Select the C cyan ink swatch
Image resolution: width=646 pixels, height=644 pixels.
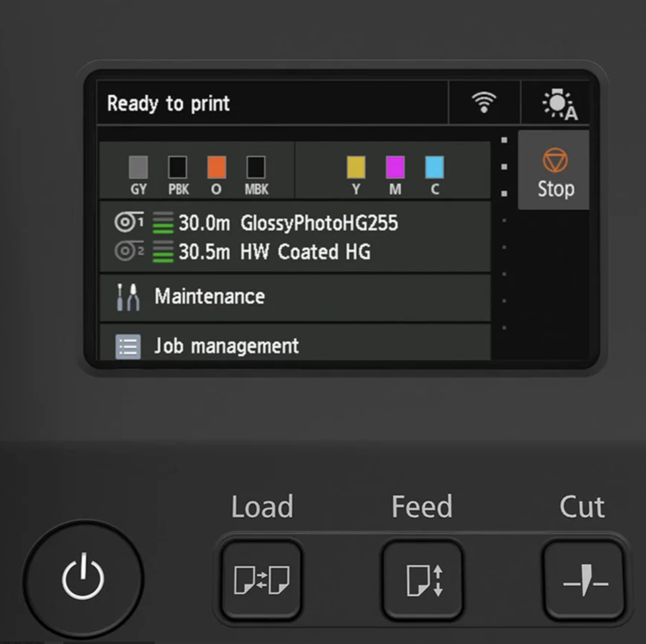pyautogui.click(x=434, y=168)
